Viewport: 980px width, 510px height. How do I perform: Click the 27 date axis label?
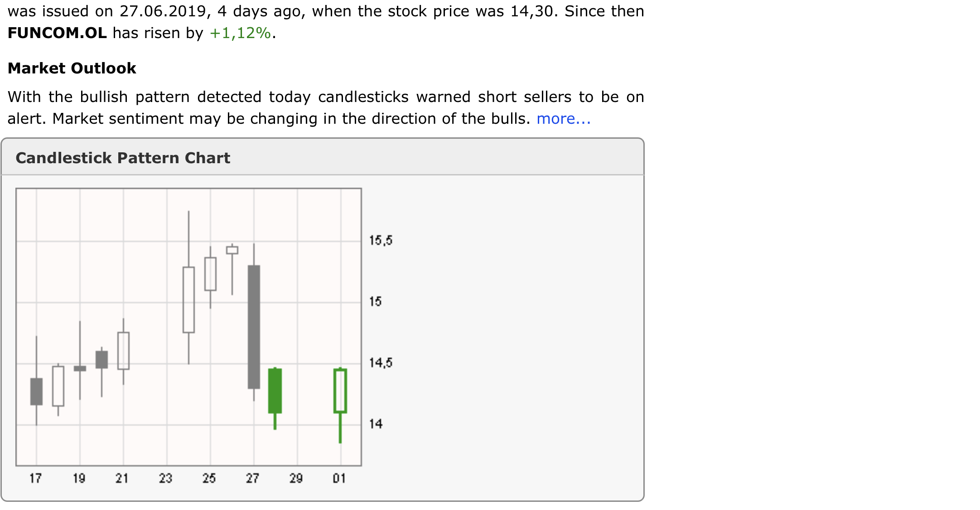click(x=252, y=478)
